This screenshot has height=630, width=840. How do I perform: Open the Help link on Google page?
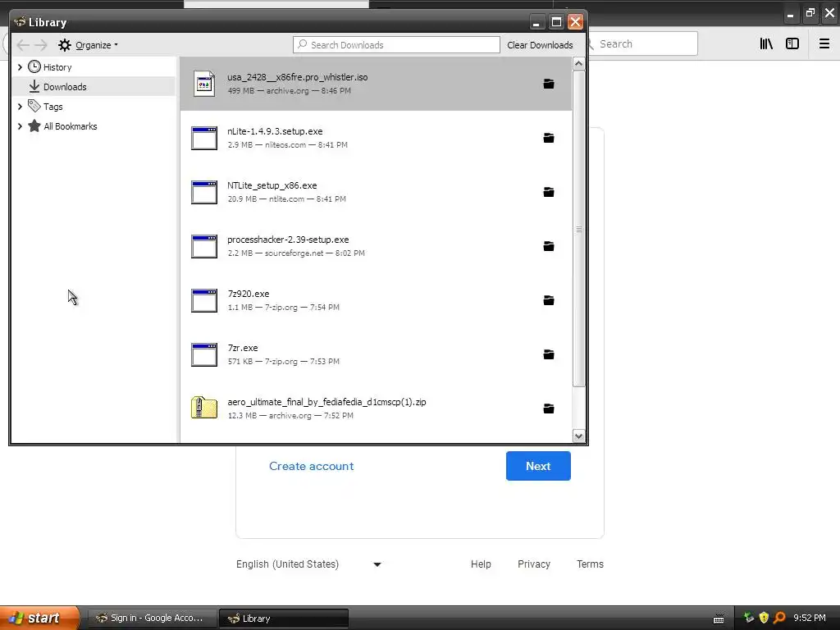pos(481,564)
